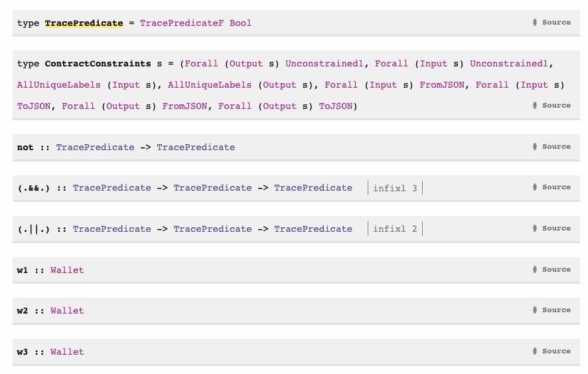Click the # anchor on the w1 row
588x374 pixels.
pyautogui.click(x=534, y=269)
